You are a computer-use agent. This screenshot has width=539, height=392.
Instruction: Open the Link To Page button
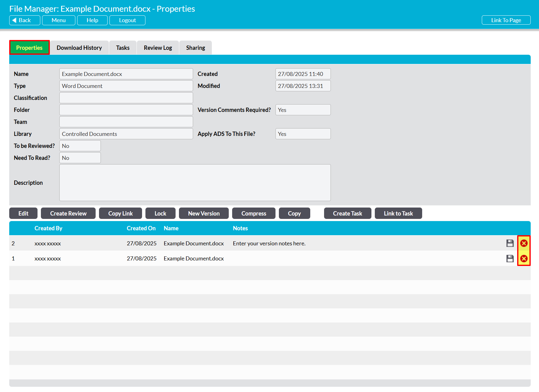tap(506, 20)
